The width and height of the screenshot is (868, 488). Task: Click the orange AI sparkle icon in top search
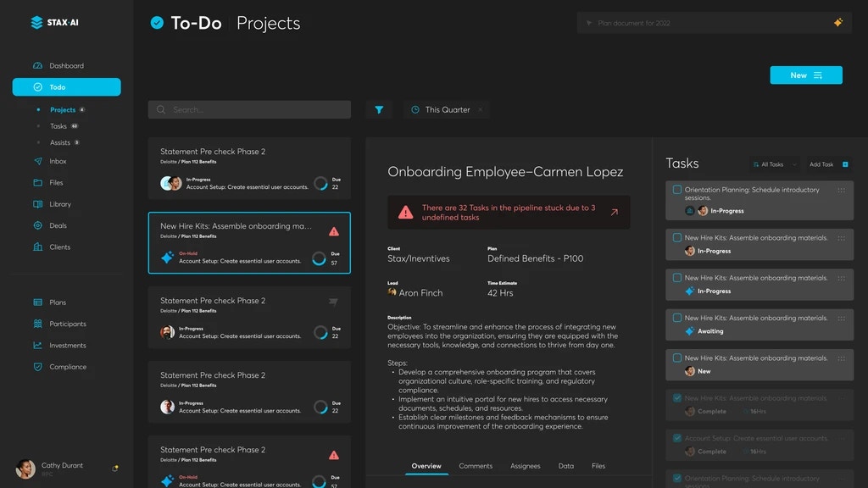(x=837, y=23)
